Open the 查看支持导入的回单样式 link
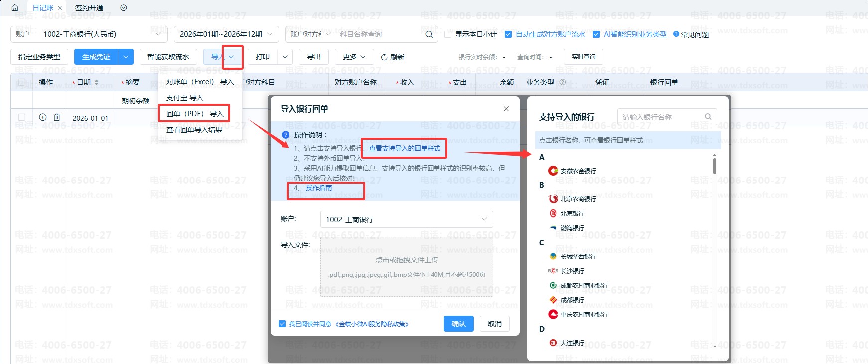This screenshot has height=364, width=868. (405, 148)
